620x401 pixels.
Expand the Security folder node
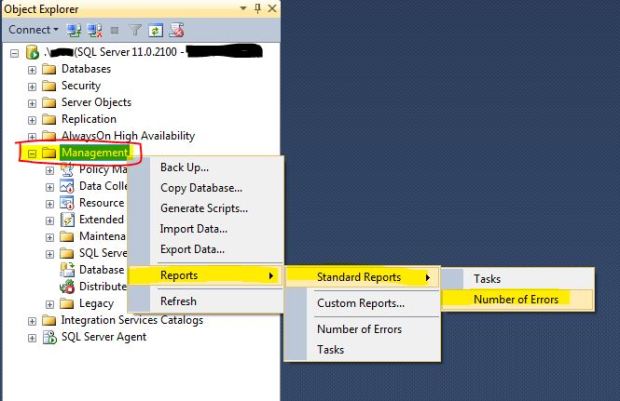(x=33, y=86)
